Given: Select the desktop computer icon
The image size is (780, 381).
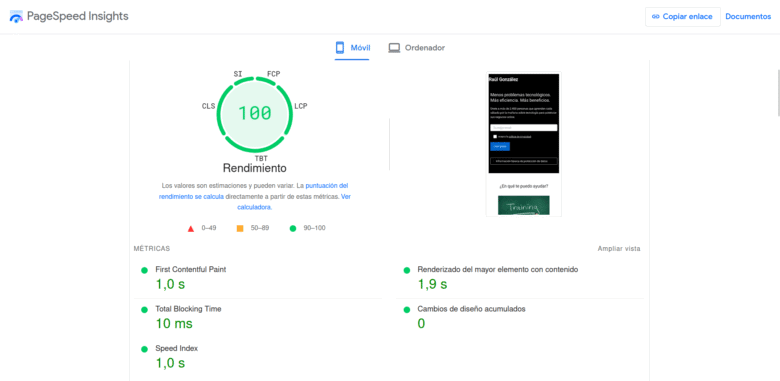Looking at the screenshot, I should [394, 48].
